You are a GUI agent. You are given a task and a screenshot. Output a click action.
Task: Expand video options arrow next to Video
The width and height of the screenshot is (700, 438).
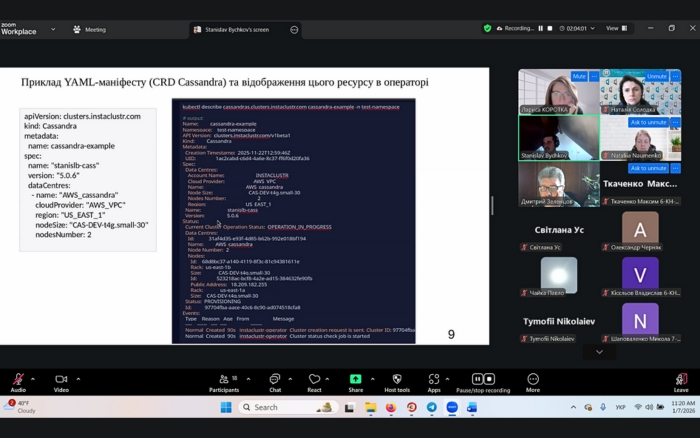77,379
